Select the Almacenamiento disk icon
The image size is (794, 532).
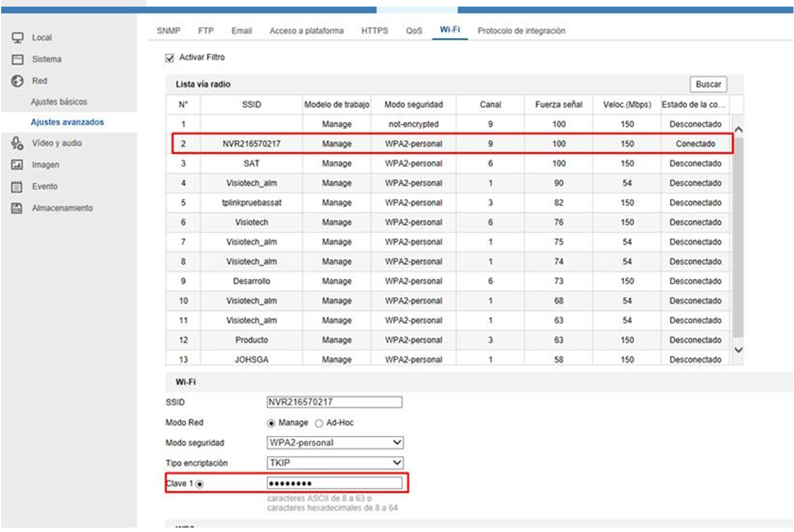pos(18,208)
